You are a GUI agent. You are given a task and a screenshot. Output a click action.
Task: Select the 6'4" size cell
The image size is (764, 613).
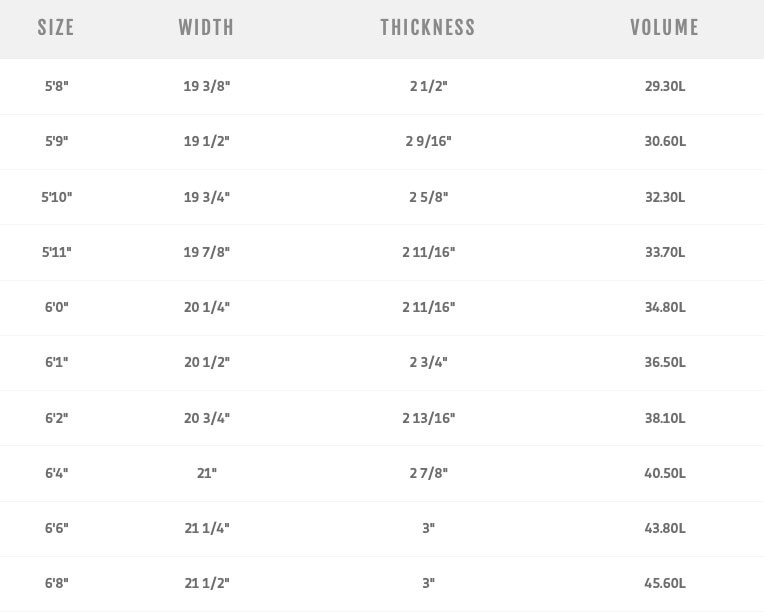coord(57,473)
